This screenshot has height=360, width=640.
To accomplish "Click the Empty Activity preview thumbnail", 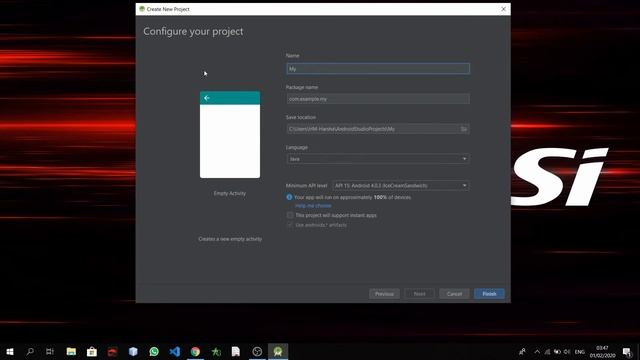I will click(x=230, y=135).
